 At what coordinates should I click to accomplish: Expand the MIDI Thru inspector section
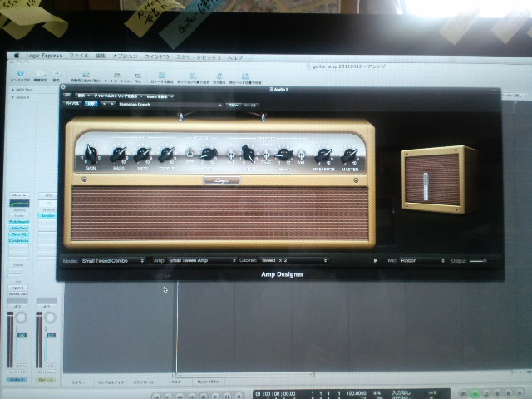pyautogui.click(x=13, y=90)
